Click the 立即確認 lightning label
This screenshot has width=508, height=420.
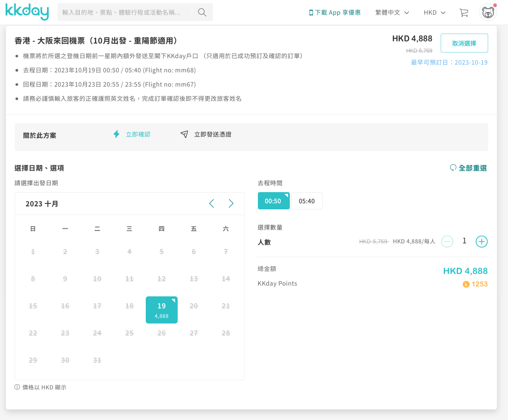tap(138, 134)
